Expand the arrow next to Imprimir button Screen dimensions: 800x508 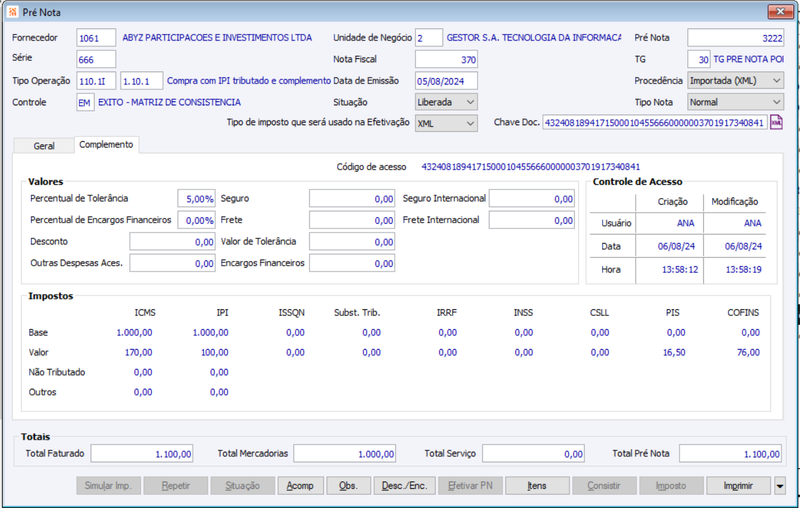pyautogui.click(x=780, y=486)
